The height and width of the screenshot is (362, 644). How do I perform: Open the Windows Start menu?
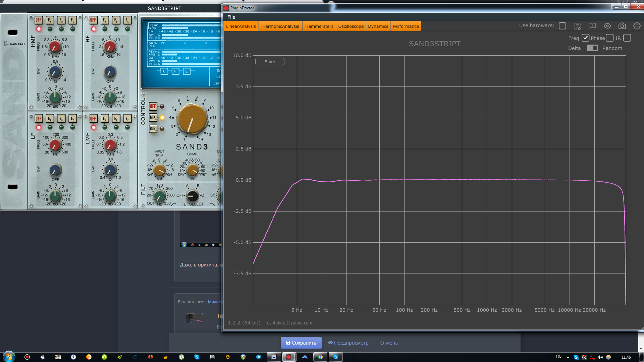(9, 357)
